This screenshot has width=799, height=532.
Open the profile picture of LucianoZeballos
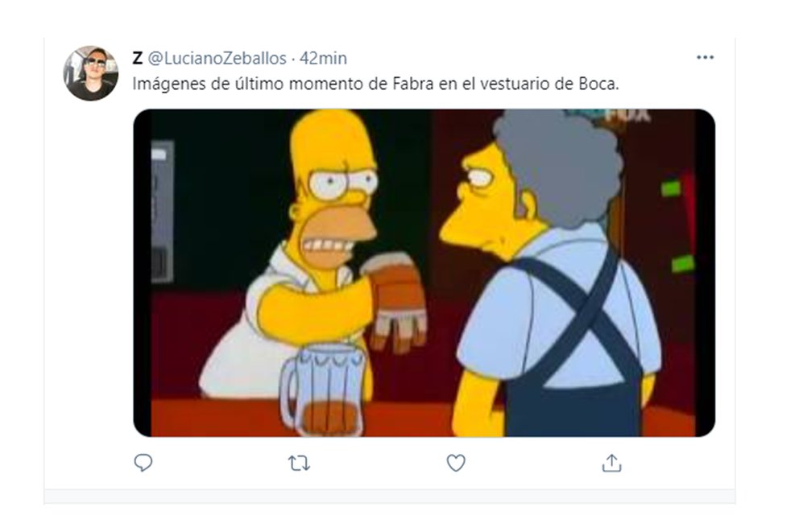(x=91, y=73)
